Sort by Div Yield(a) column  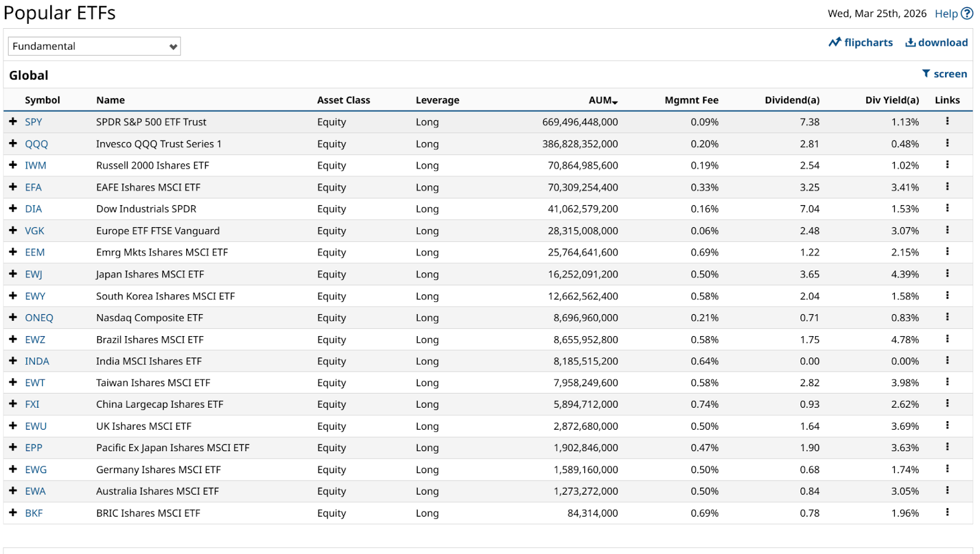pyautogui.click(x=891, y=100)
